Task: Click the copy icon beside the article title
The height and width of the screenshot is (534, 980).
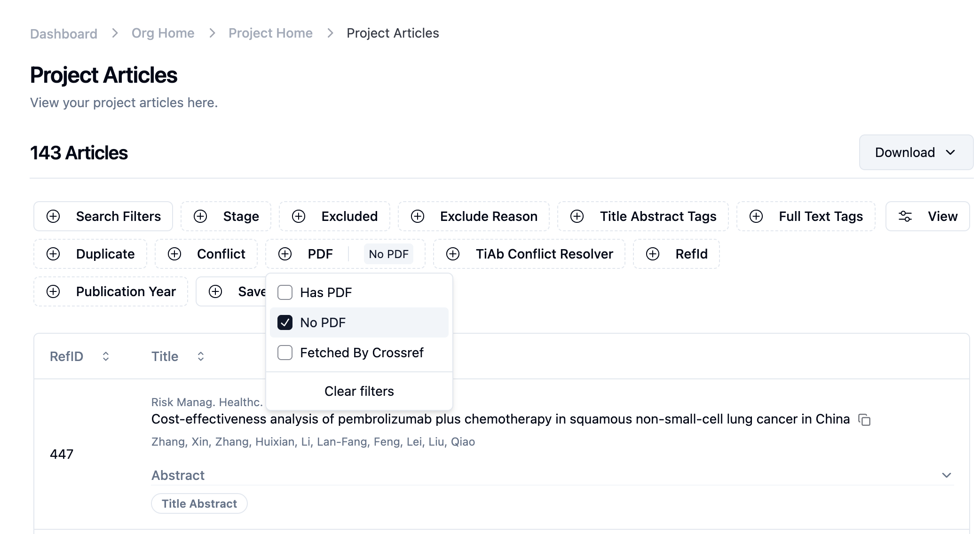Action: 864,420
